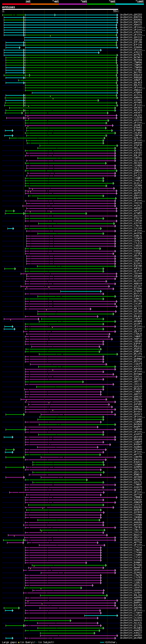
Task: Open hit UniRef100_B6THA4
Action: 131,60
